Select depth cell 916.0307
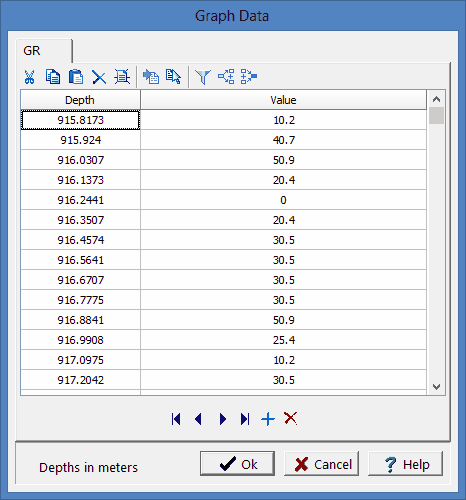Screen dimensions: 466x500 coord(80,160)
